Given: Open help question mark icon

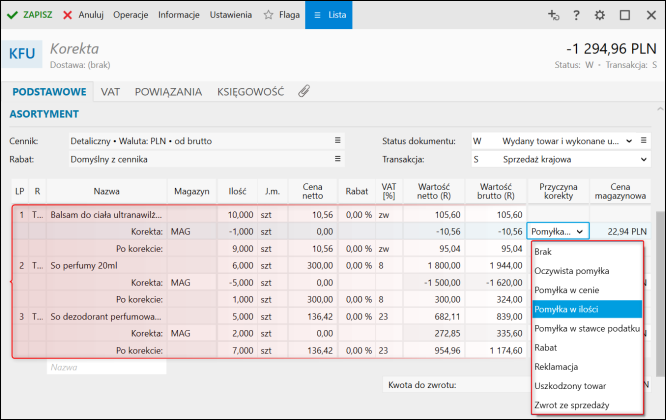Looking at the screenshot, I should 576,15.
